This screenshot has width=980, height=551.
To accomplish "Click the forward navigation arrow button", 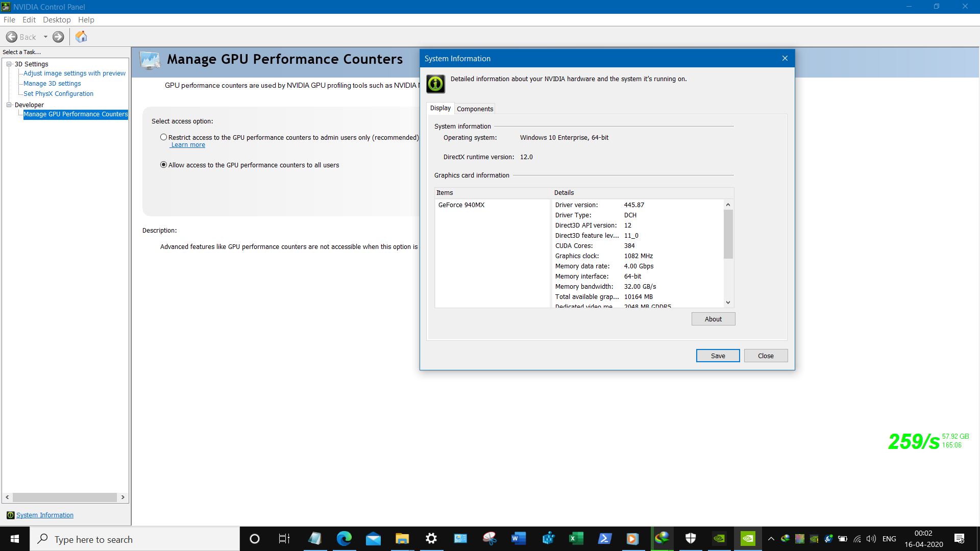I will 59,36.
